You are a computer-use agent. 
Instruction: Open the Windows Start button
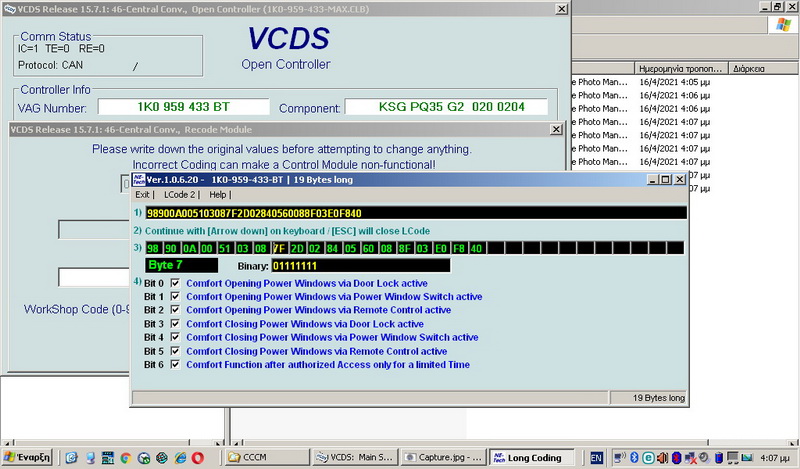[x=27, y=457]
